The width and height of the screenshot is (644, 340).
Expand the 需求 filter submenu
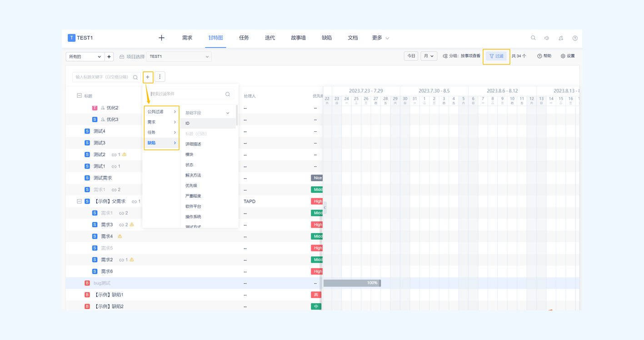(161, 122)
